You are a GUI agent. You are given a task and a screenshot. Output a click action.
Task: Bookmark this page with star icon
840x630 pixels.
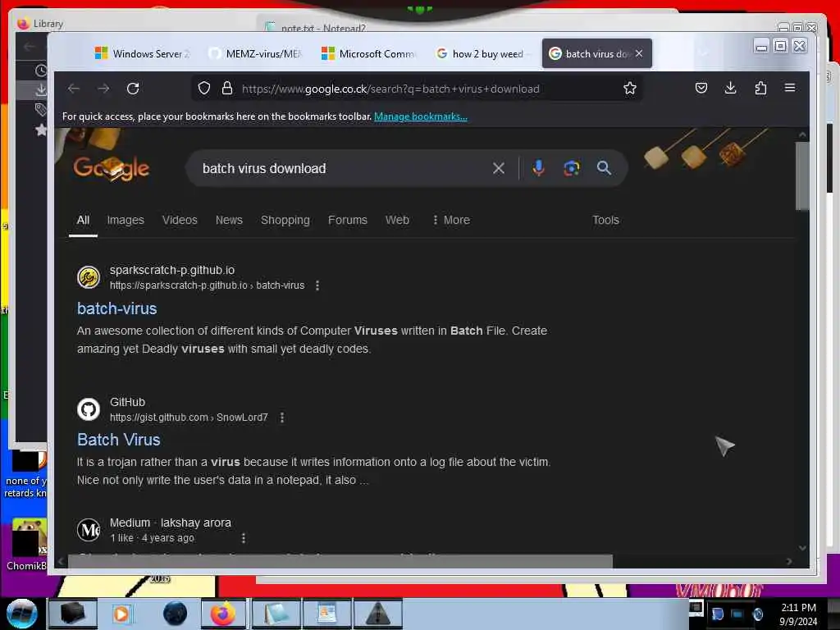630,89
